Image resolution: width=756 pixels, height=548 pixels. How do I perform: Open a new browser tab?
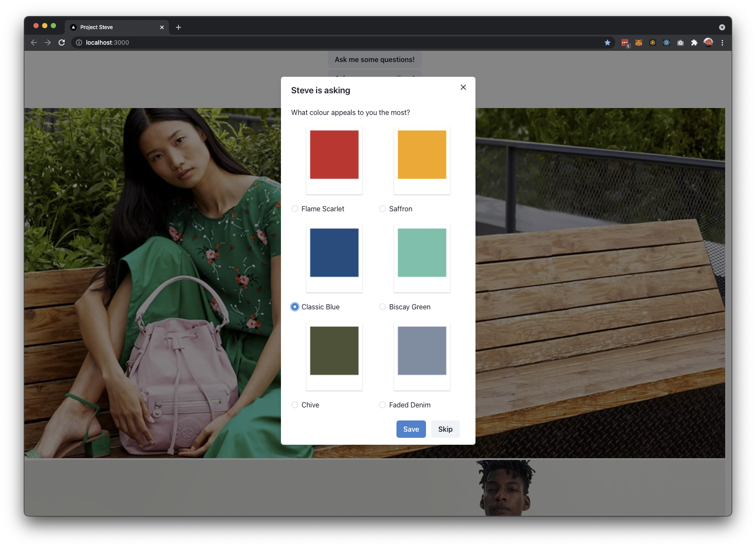click(178, 27)
